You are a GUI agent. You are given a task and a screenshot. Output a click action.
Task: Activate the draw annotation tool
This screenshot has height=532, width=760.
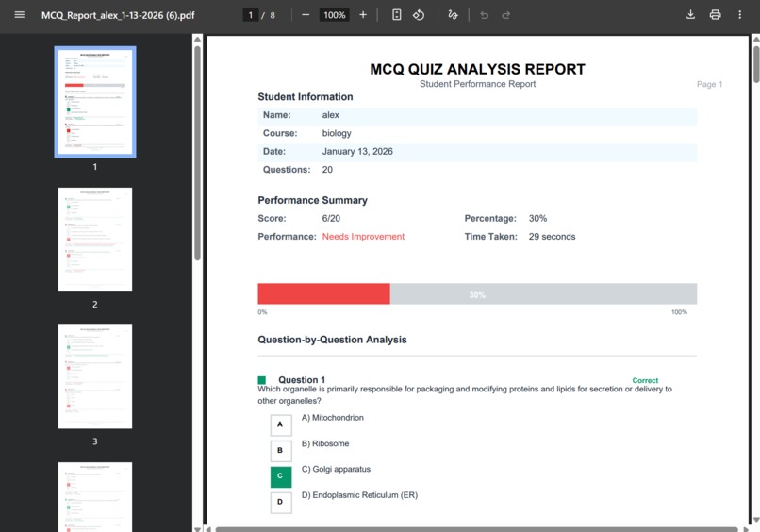(453, 15)
